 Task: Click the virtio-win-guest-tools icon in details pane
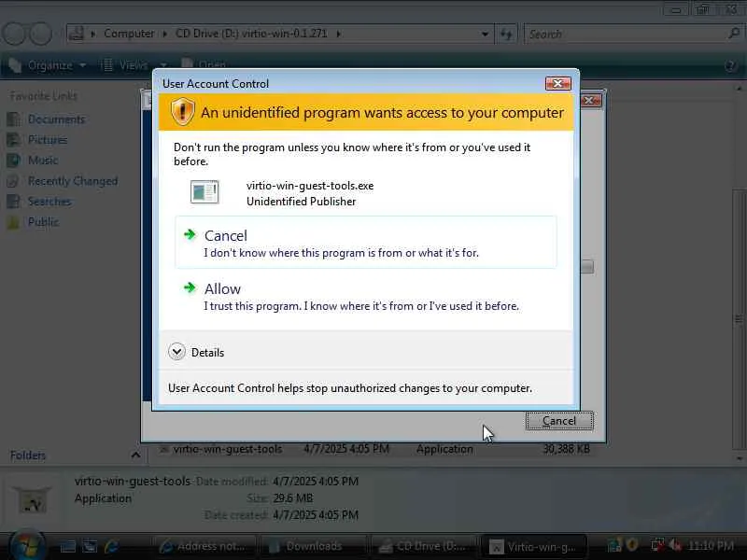(x=33, y=499)
